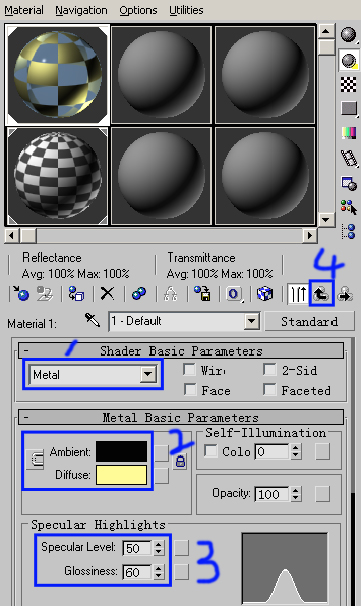Image resolution: width=361 pixels, height=606 pixels.
Task: Adjust Opacity with spinner arrows
Action: pos(295,494)
